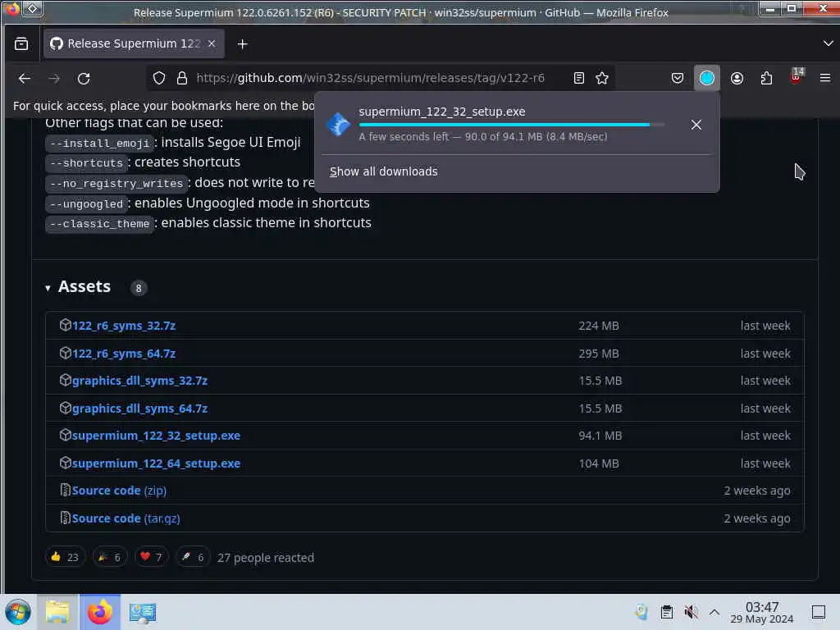Open the Firefox hamburger menu

(825, 78)
